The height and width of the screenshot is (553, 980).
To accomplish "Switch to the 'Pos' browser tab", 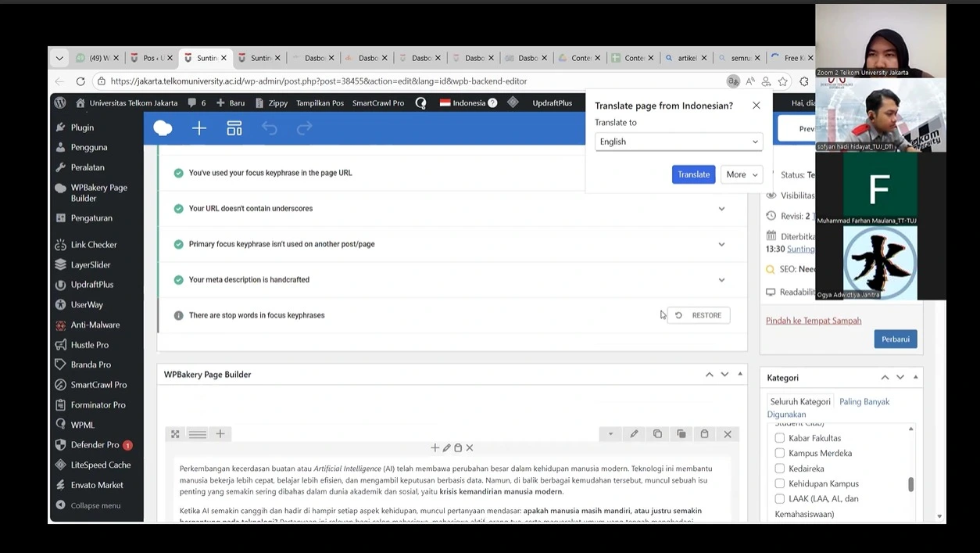I will (153, 58).
